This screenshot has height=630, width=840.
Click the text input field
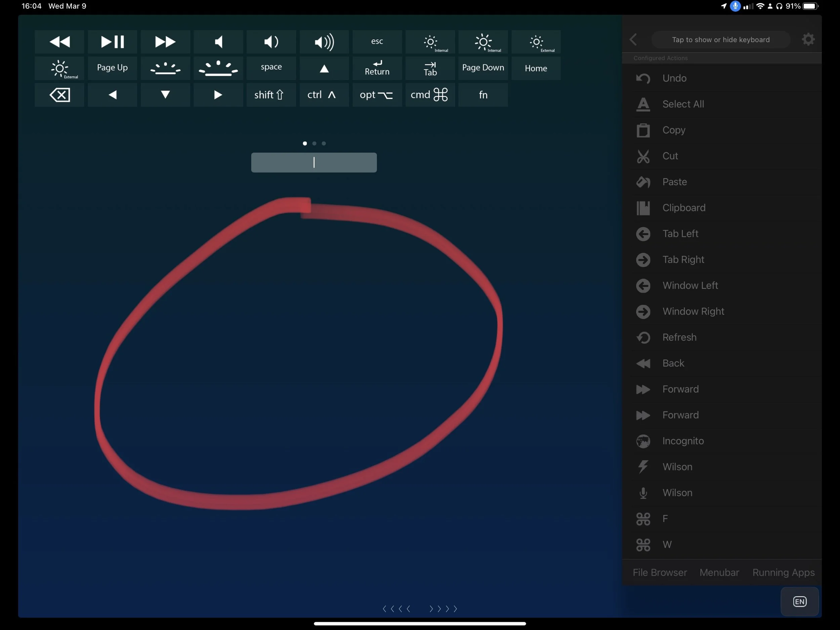tap(314, 163)
